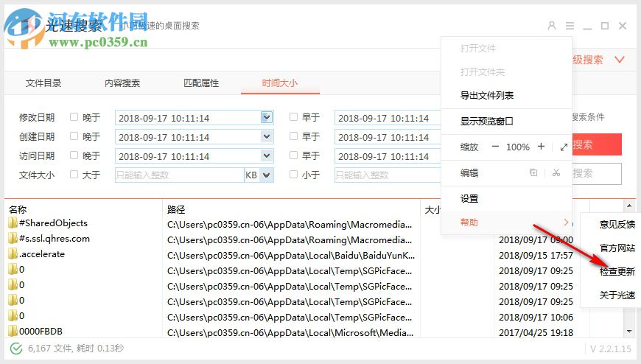Image resolution: width=641 pixels, height=364 pixels.
Task: Click the red 搜索 button
Action: (x=597, y=144)
